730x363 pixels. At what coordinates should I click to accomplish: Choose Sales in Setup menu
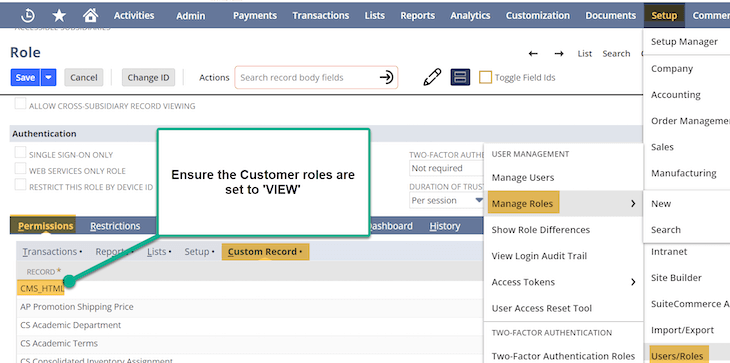click(662, 147)
